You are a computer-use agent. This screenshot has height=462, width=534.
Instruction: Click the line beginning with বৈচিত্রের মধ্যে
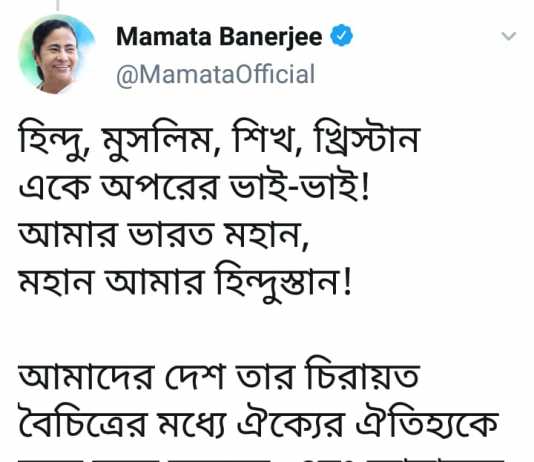coord(259,422)
